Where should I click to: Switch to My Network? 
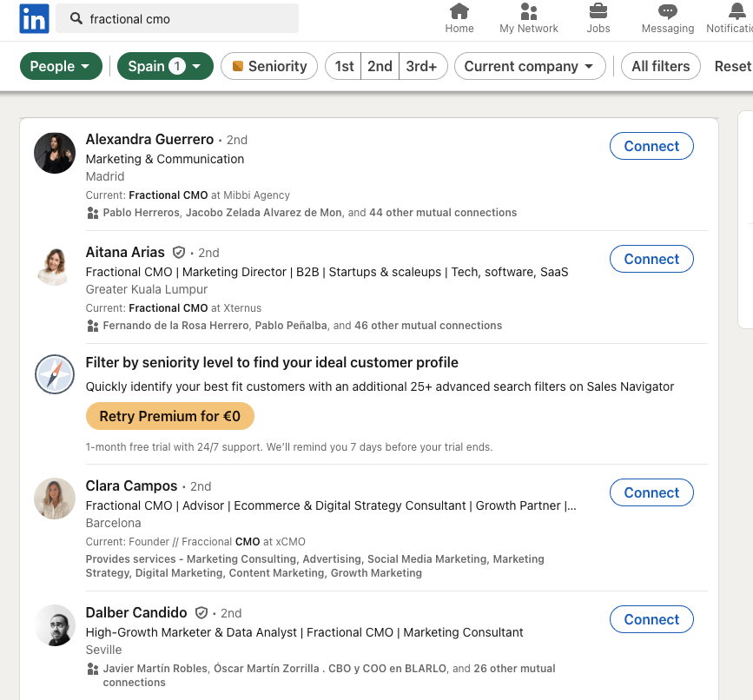pyautogui.click(x=528, y=12)
